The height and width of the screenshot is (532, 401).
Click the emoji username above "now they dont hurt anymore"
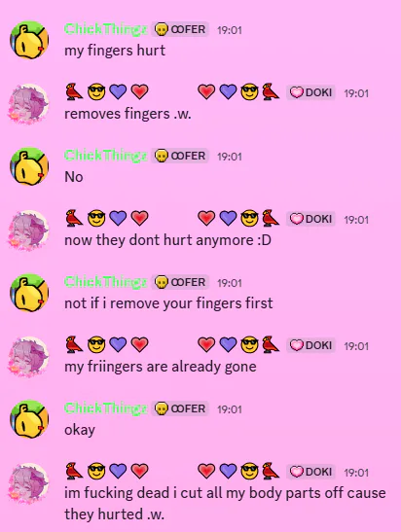click(173, 218)
